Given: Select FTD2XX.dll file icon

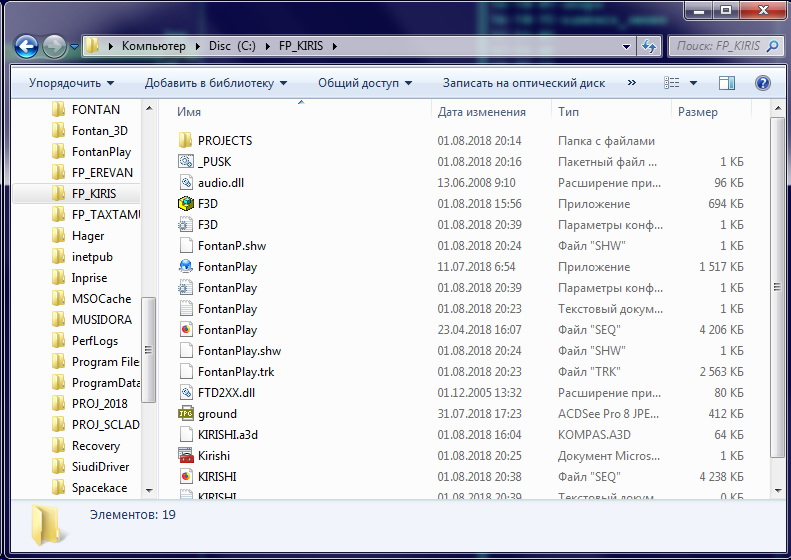Looking at the screenshot, I should (x=186, y=393).
